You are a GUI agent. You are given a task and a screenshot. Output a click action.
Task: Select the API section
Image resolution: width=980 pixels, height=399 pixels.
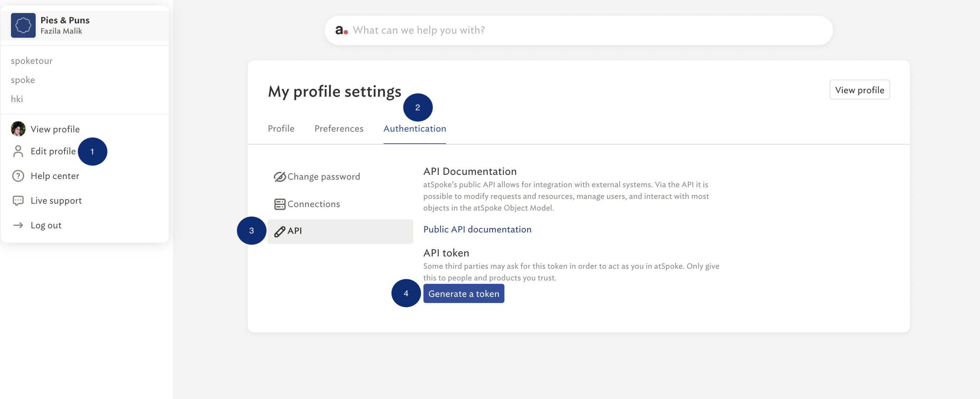pyautogui.click(x=340, y=231)
